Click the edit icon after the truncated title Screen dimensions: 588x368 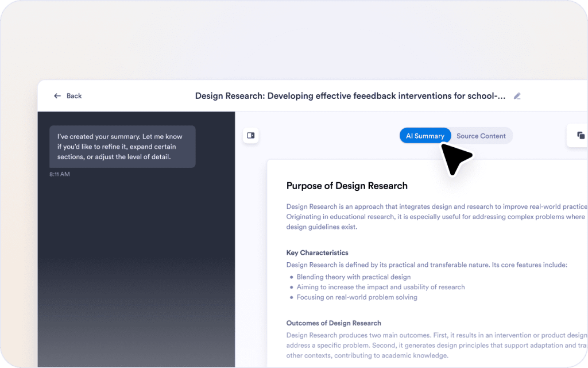point(517,95)
